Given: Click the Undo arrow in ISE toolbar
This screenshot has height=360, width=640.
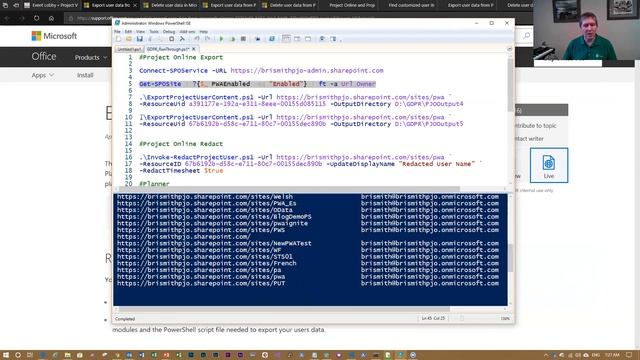Looking at the screenshot, I should point(197,39).
